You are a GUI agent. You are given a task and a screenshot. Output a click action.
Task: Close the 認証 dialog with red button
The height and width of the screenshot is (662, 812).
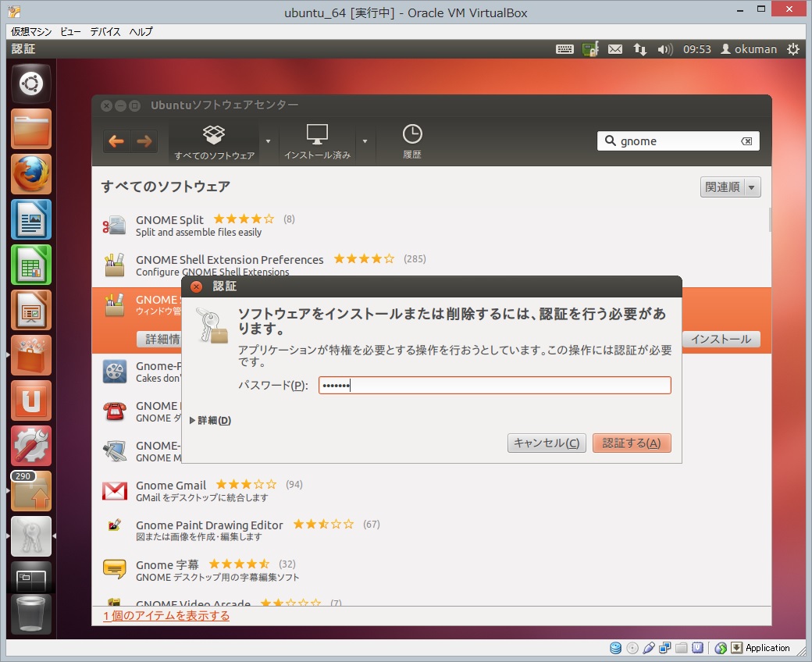coord(196,287)
